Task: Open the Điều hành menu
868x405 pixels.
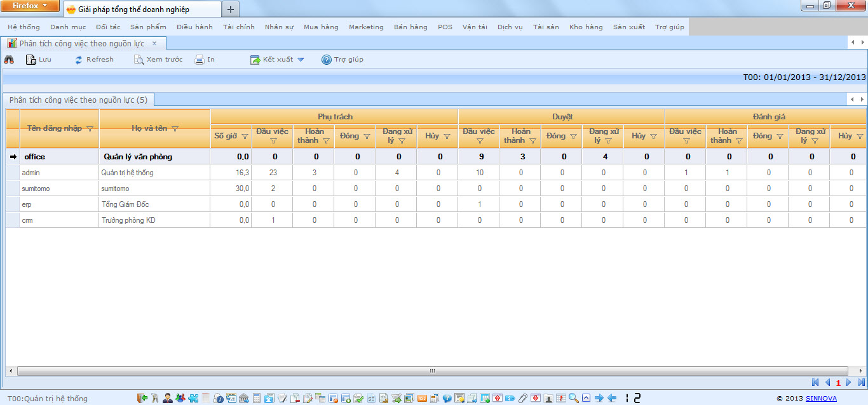Action: tap(195, 27)
